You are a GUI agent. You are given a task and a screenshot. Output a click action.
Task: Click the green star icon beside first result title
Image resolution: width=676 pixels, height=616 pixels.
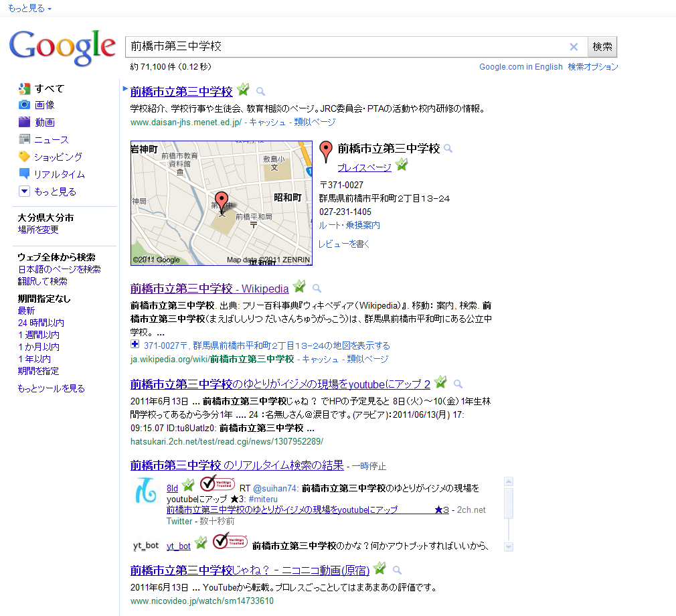[243, 90]
